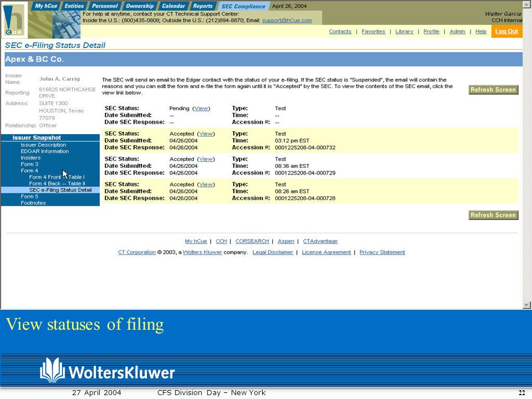Open the Library link
The image size is (532, 399).
pyautogui.click(x=404, y=32)
